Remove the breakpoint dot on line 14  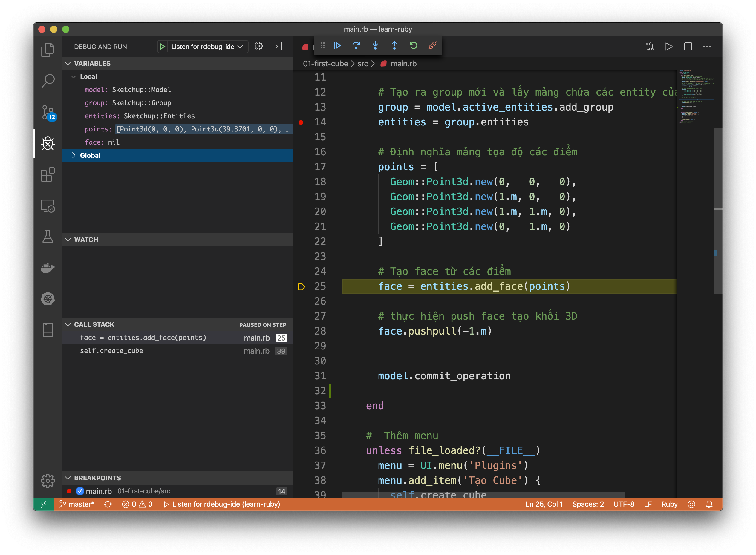(x=301, y=122)
